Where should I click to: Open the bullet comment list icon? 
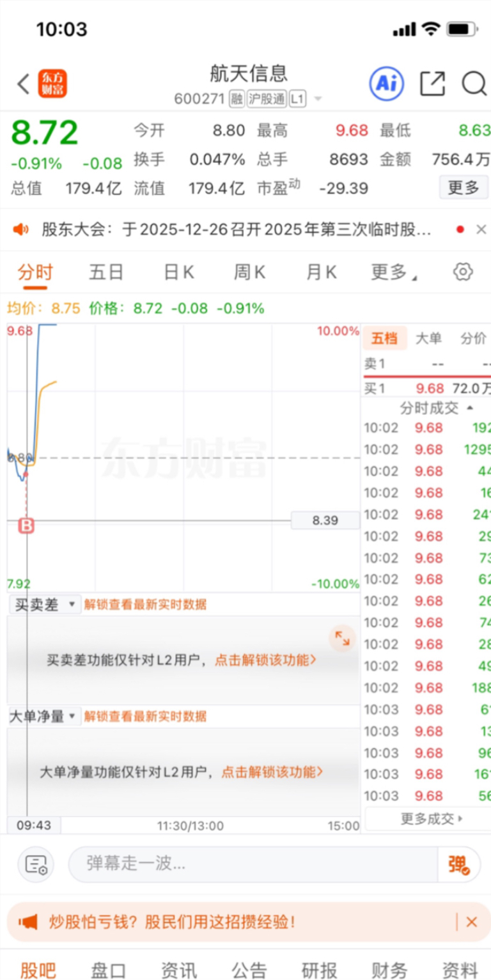click(x=36, y=865)
